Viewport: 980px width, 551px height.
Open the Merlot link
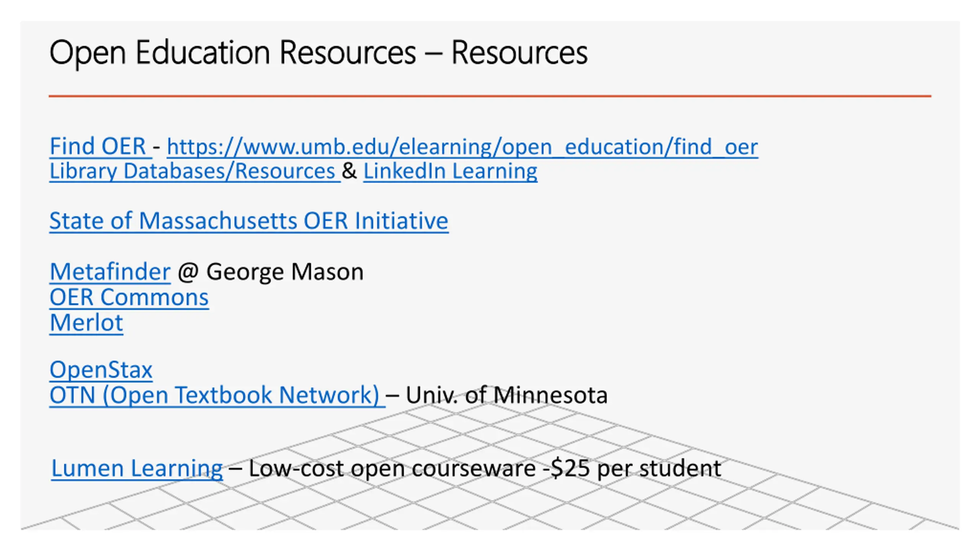[x=86, y=323]
